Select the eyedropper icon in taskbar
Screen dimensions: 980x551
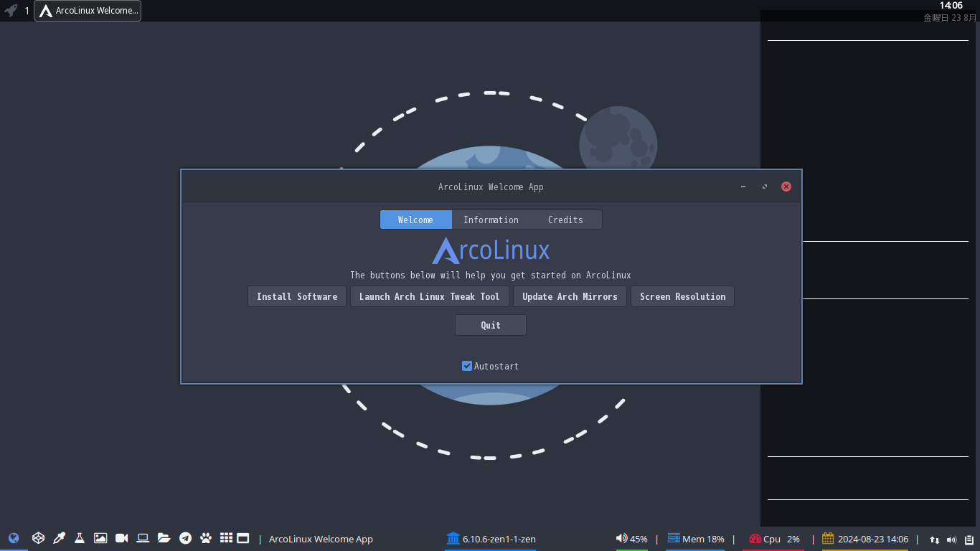click(x=59, y=538)
